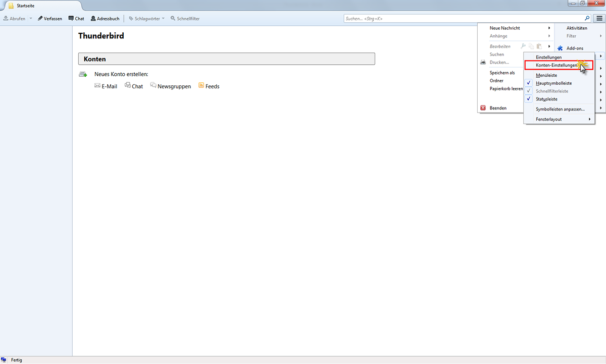Click the envelope icon beside E-Mail

[x=97, y=86]
